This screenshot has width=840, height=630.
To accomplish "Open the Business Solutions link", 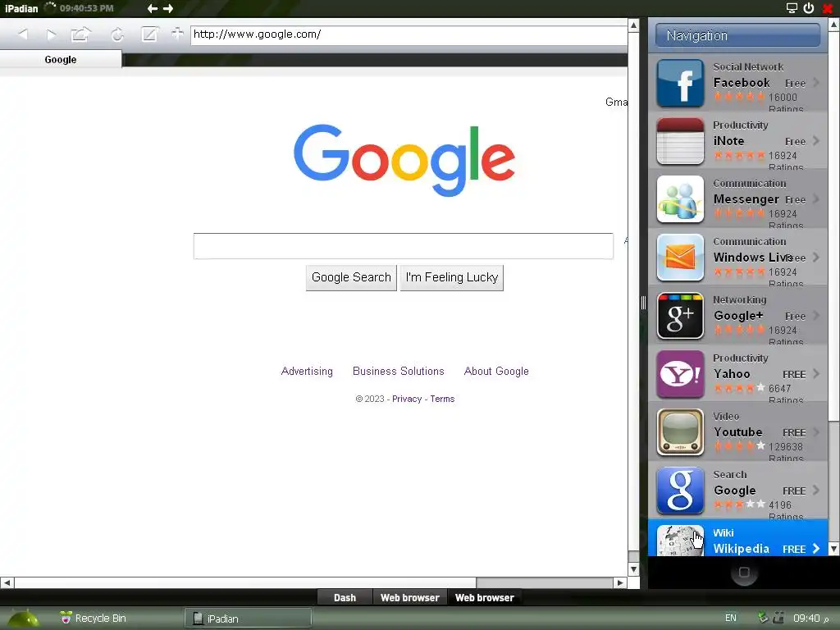I will pyautogui.click(x=399, y=372).
